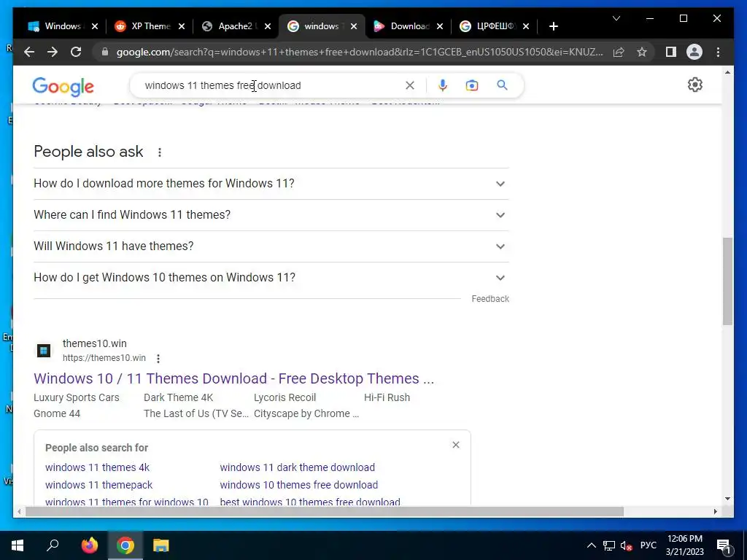Open Chrome three-dot menu

[x=718, y=52]
